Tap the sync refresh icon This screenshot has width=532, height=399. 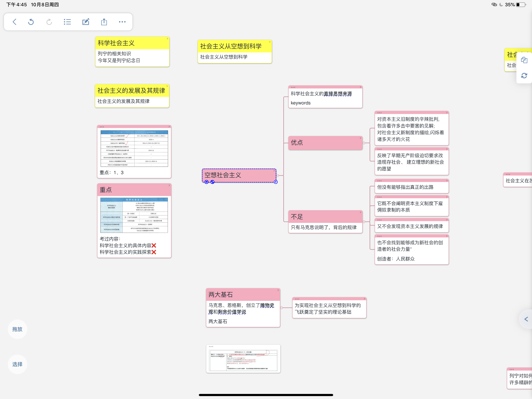point(524,76)
